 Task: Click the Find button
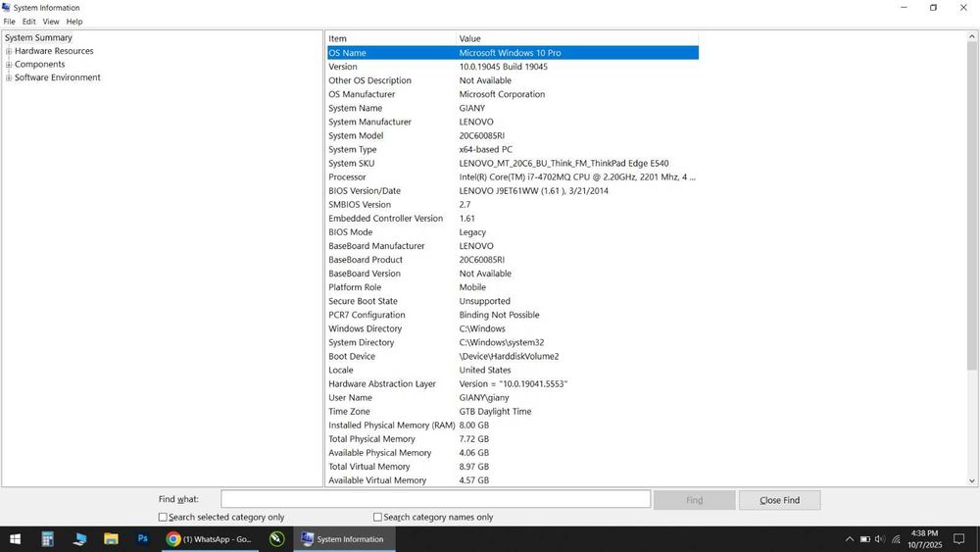[x=695, y=500]
